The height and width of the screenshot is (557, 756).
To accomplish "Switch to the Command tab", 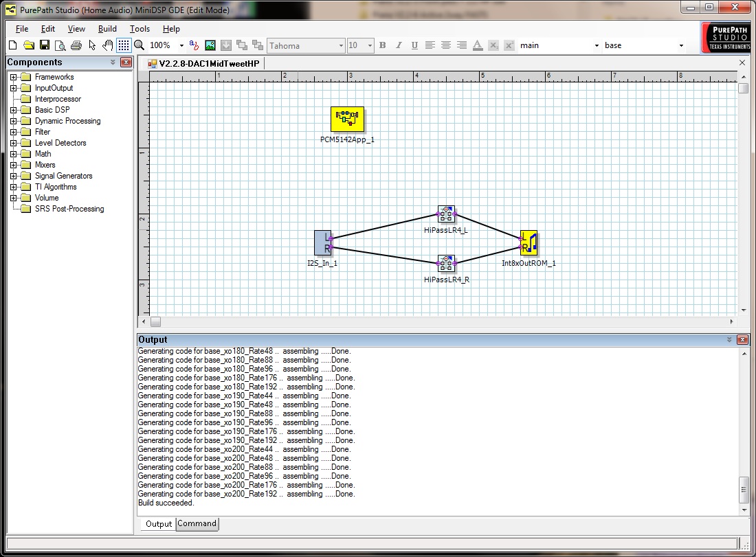I will (197, 524).
